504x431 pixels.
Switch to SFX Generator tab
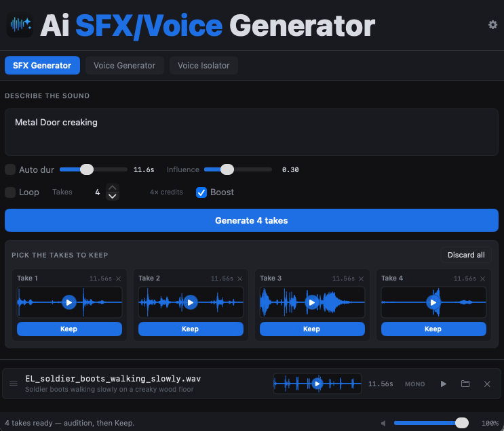pyautogui.click(x=42, y=66)
